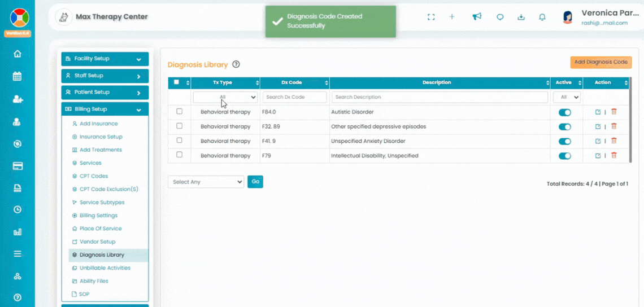Edit the F79 Intellectual Disability row
Image resolution: width=644 pixels, height=307 pixels.
pos(598,156)
